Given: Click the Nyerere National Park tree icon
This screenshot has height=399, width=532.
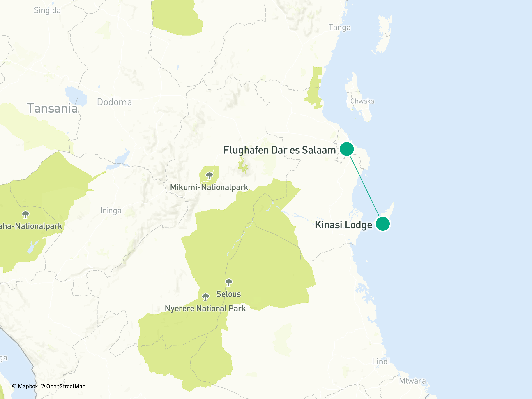Looking at the screenshot, I should point(205,297).
